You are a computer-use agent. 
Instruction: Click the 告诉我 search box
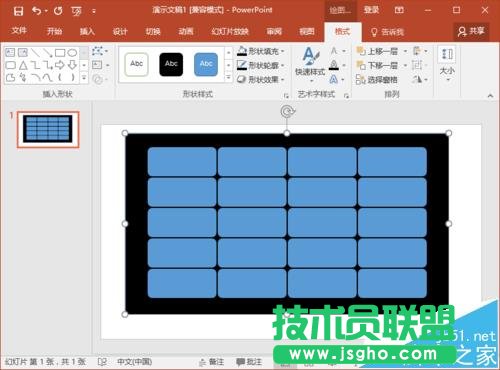click(x=388, y=32)
